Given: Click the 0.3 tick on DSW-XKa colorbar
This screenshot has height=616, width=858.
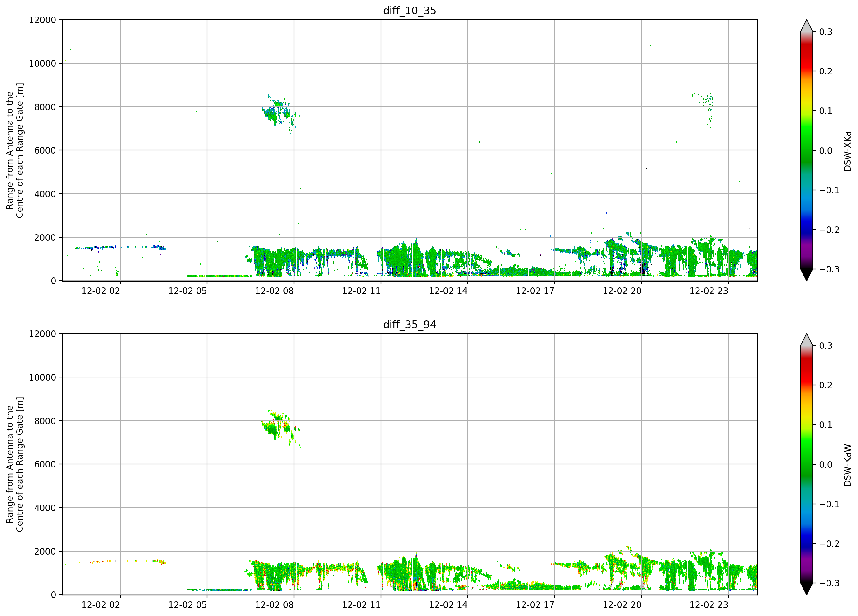Looking at the screenshot, I should click(x=826, y=32).
